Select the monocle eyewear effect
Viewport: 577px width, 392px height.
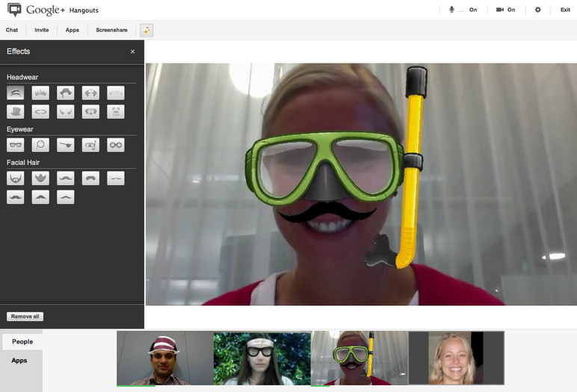pyautogui.click(x=40, y=145)
